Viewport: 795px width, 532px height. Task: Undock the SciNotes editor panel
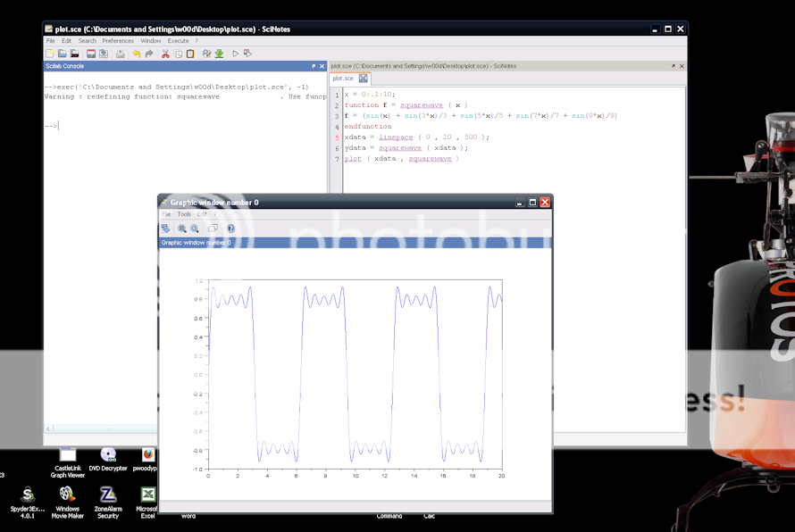pyautogui.click(x=674, y=66)
